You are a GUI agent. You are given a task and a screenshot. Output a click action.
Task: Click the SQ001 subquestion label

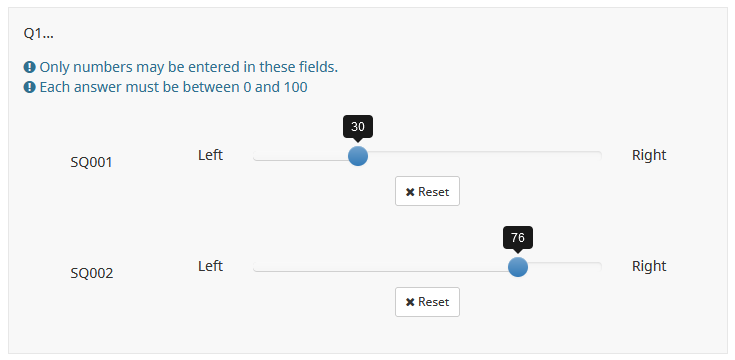(x=91, y=163)
